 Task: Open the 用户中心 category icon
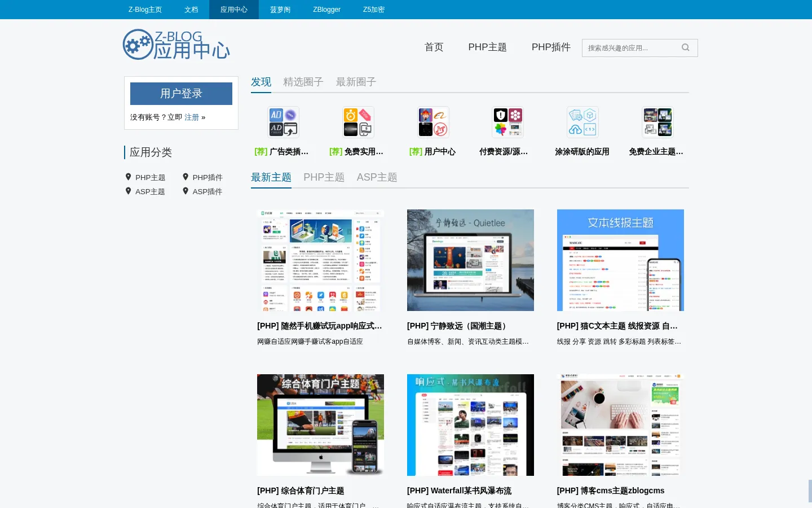click(x=433, y=122)
